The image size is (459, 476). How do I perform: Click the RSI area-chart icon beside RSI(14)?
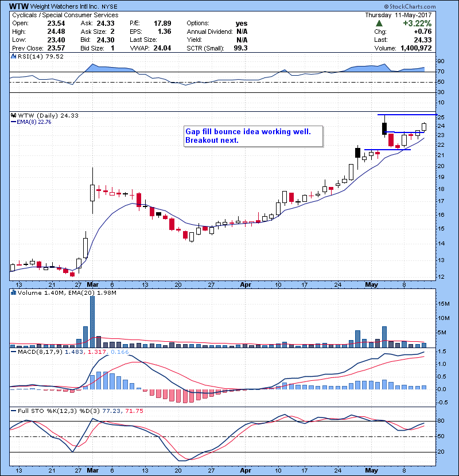point(13,56)
